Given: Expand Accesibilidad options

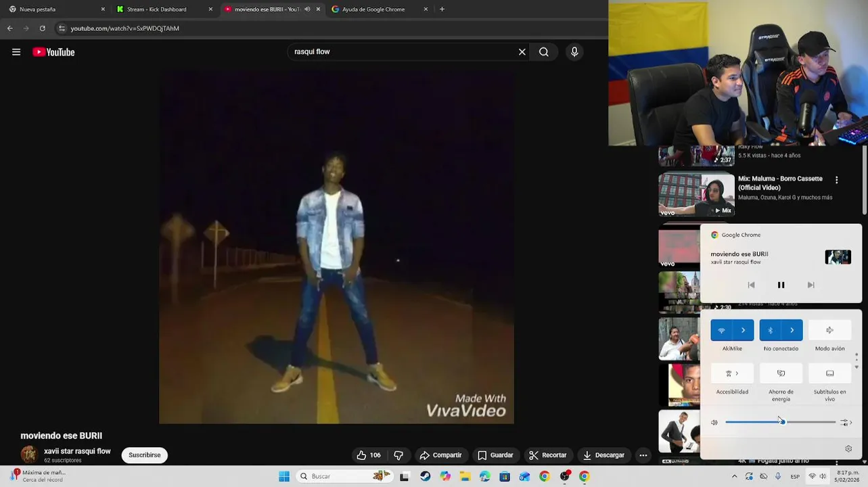Looking at the screenshot, I should 732,373.
